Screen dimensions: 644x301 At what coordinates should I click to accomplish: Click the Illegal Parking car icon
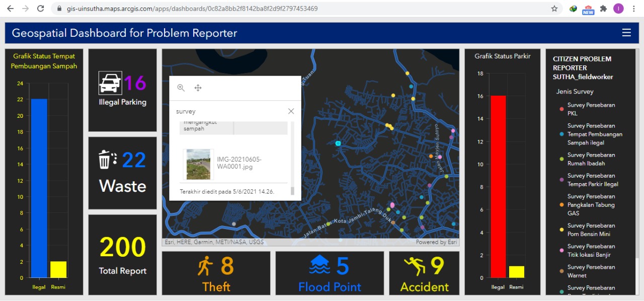(110, 83)
